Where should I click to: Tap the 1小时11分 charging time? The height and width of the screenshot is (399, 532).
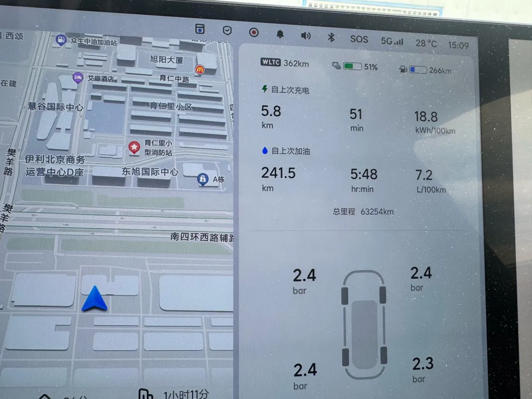(185, 394)
